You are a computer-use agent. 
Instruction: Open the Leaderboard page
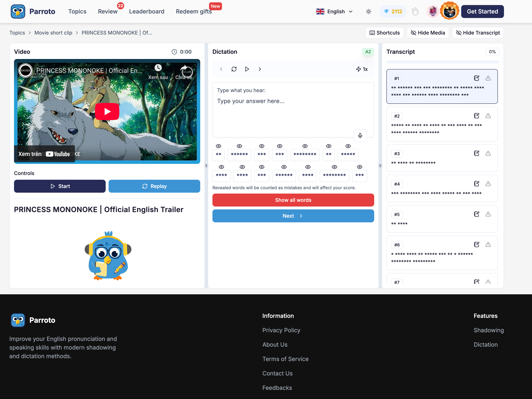pos(147,11)
